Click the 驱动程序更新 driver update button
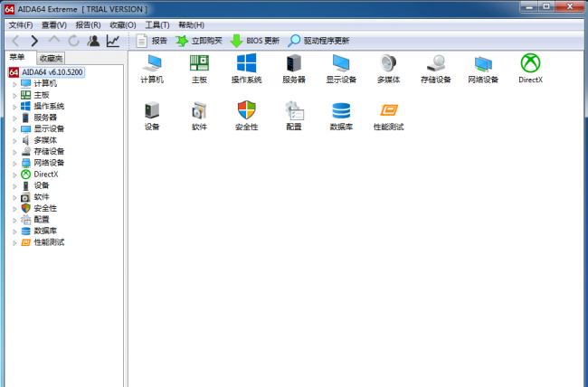This screenshot has height=387, width=588. (x=318, y=41)
